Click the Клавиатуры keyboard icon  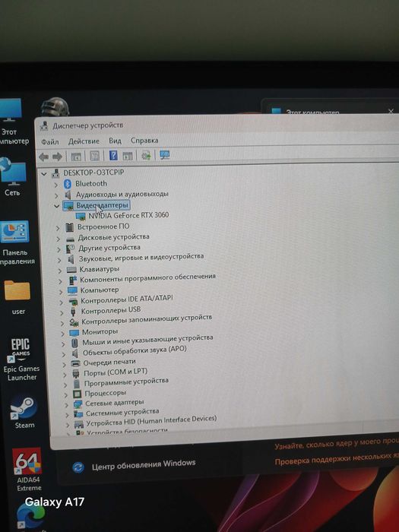(71, 270)
